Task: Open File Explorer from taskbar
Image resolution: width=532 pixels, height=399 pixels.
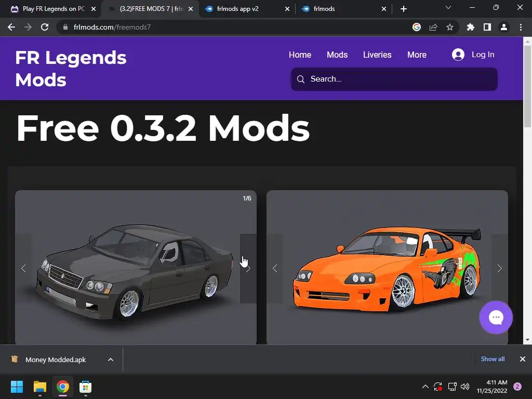Action: 39,387
